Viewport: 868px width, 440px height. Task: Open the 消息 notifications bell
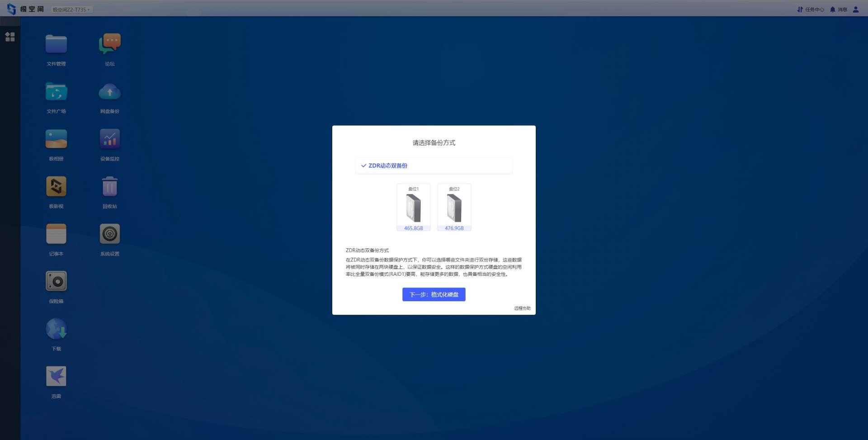pos(839,9)
